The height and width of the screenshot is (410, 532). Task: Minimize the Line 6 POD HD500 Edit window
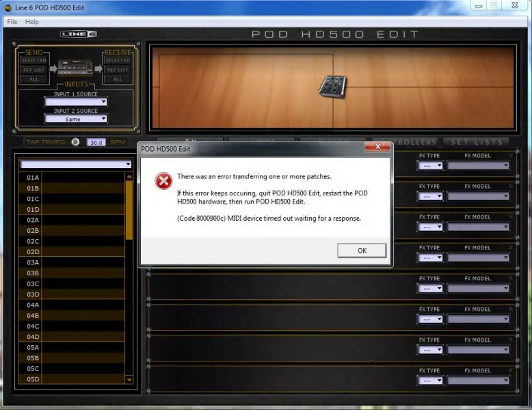tap(479, 5)
